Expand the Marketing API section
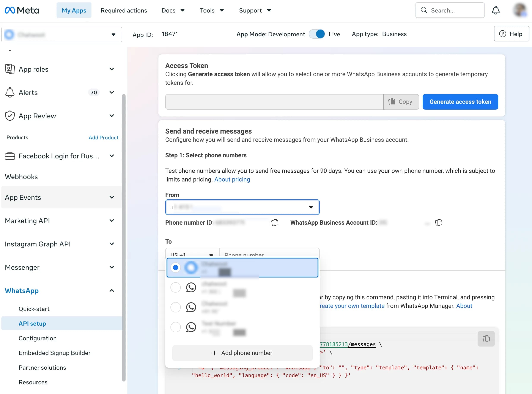The height and width of the screenshot is (394, 532). coord(112,221)
